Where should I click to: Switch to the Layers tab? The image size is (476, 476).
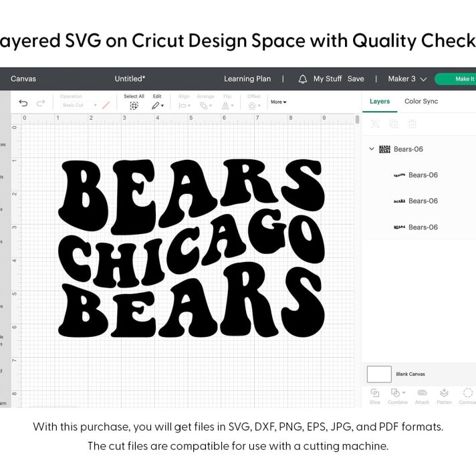(x=380, y=102)
